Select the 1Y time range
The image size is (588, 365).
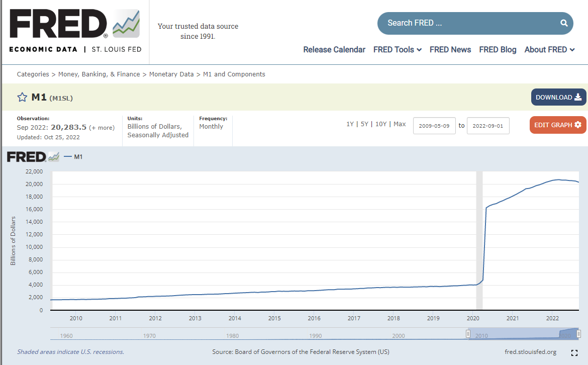tap(350, 124)
